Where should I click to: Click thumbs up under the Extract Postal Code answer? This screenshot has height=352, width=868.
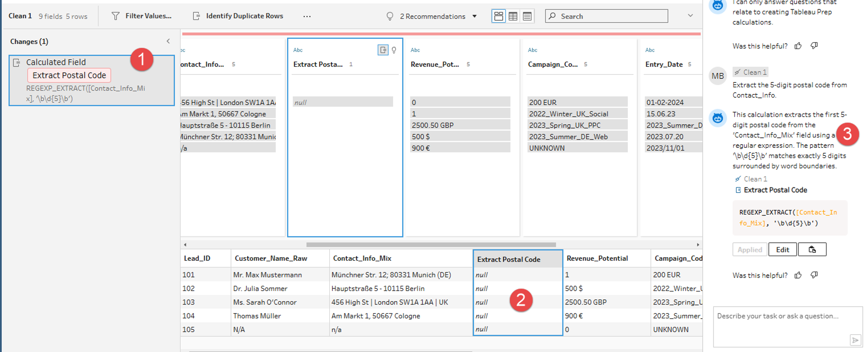point(798,275)
